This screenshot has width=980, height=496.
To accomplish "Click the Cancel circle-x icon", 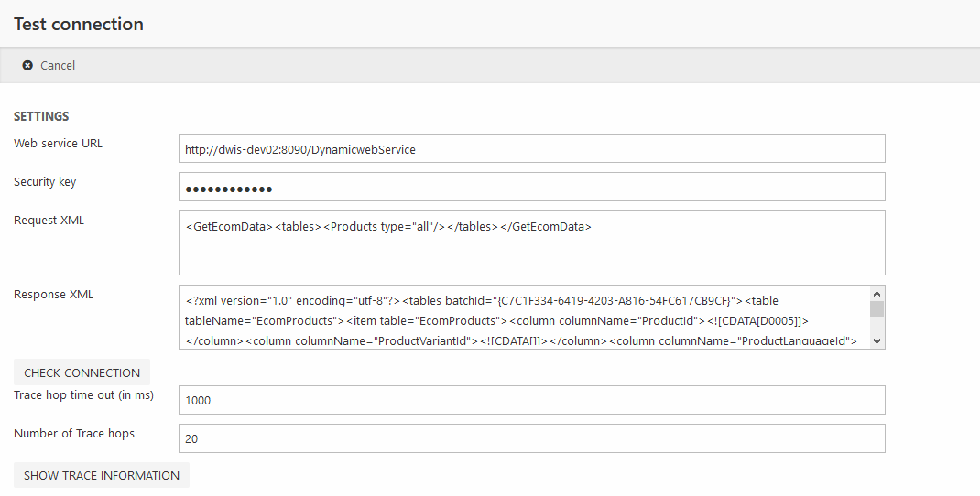I will (x=27, y=66).
